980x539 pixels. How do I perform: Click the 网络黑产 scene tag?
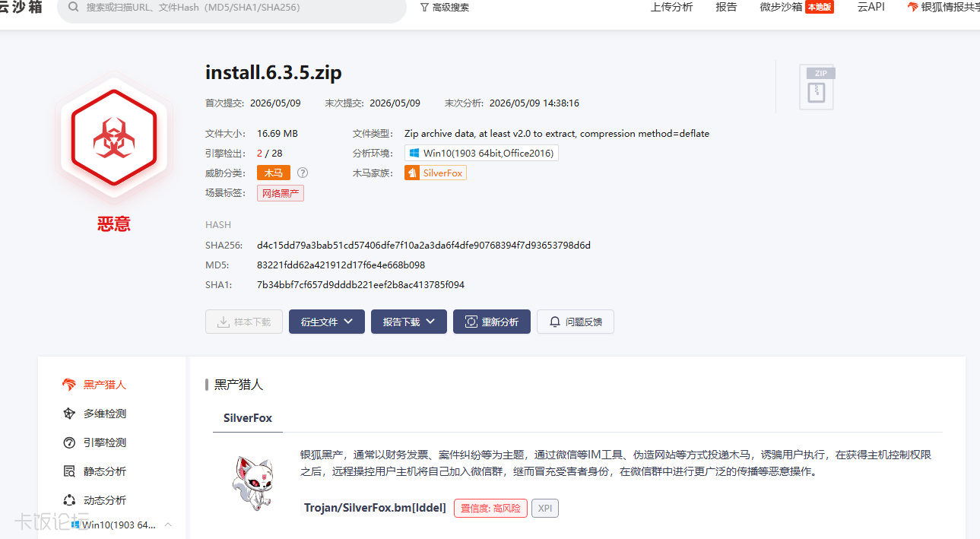tap(281, 193)
